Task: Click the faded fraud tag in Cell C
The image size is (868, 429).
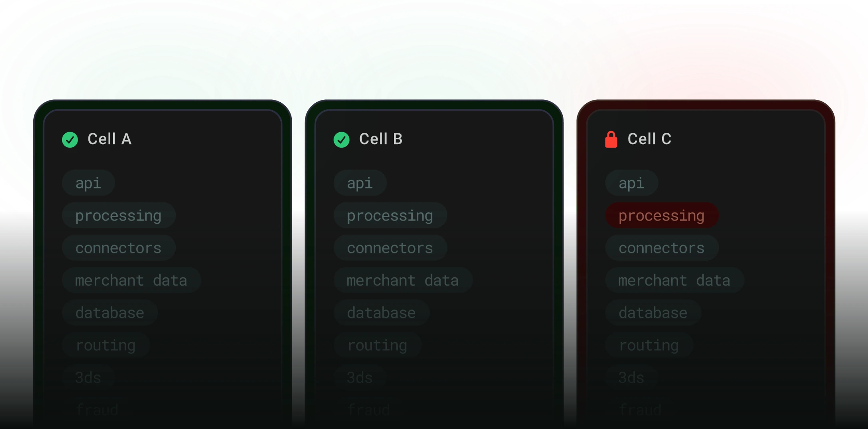Action: 640,410
